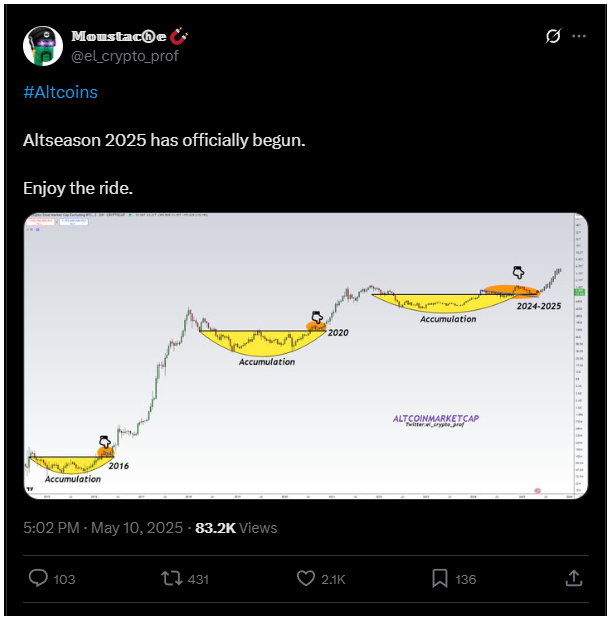The image size is (611, 620).
Task: Like the post with heart icon
Action: click(306, 578)
